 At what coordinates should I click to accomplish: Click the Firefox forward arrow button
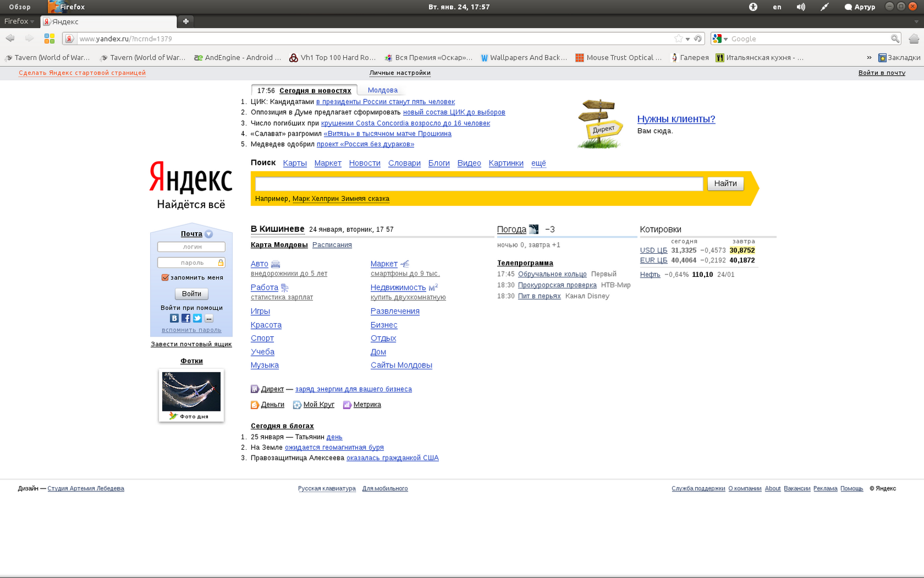[29, 38]
